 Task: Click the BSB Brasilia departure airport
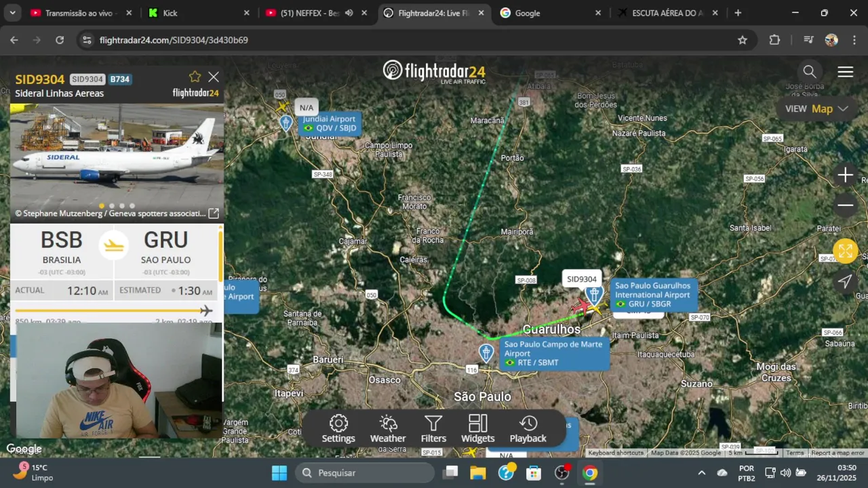[62, 248]
